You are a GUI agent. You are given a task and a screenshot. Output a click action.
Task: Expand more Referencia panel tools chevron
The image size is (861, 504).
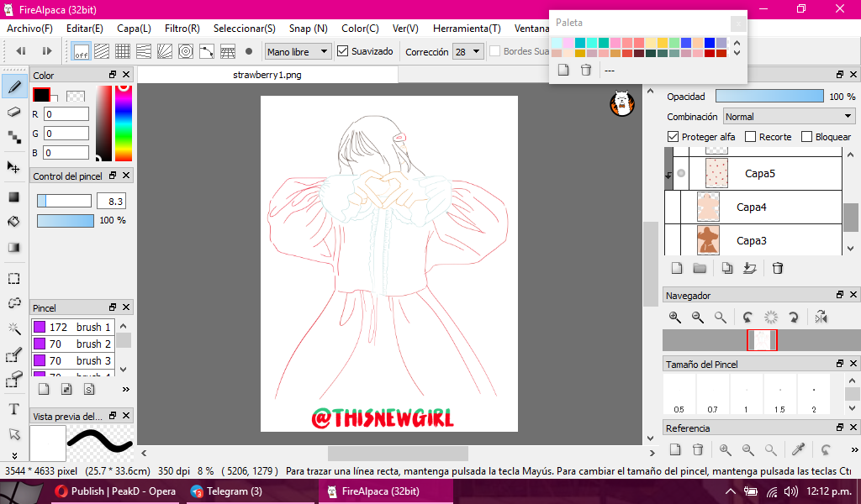[x=854, y=449]
